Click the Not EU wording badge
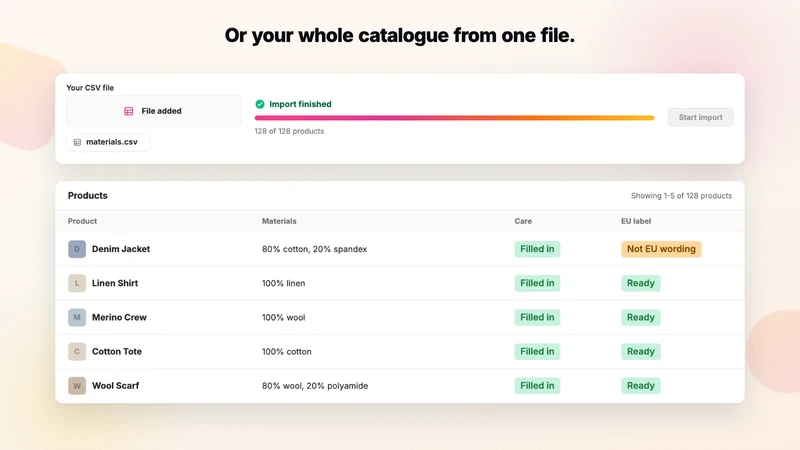Screen dimensions: 800x450 tap(661, 249)
